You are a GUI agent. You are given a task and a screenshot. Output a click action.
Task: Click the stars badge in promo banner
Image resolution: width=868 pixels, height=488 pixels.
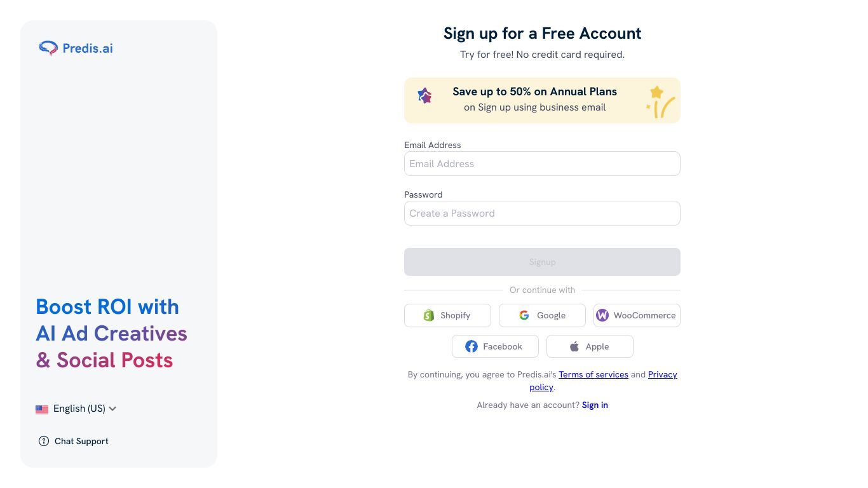(x=424, y=95)
